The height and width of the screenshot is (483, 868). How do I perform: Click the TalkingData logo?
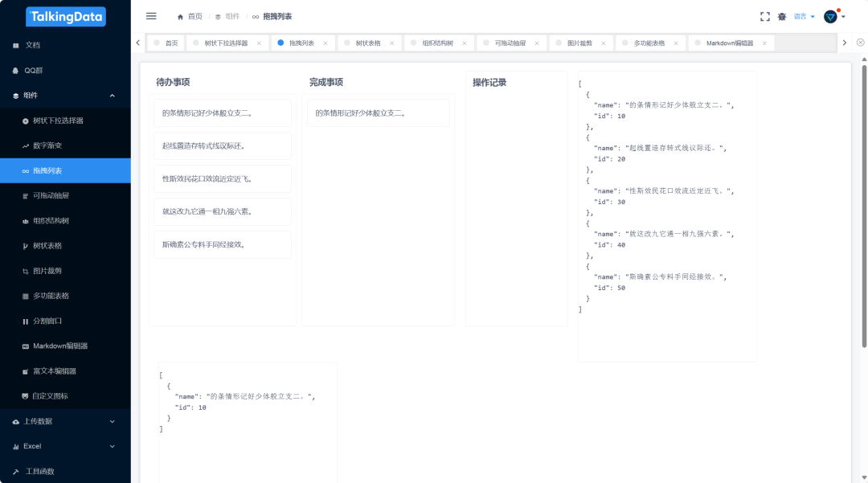point(65,17)
